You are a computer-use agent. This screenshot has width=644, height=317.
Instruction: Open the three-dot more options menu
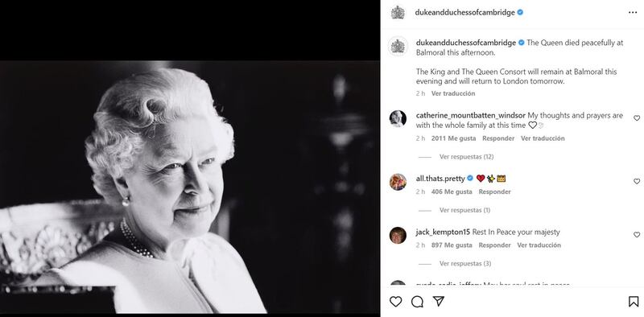click(633, 12)
